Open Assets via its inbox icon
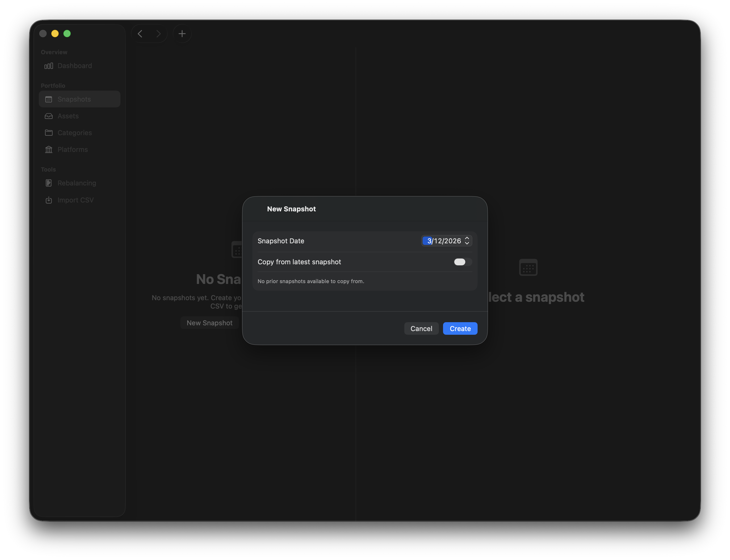 pos(49,116)
